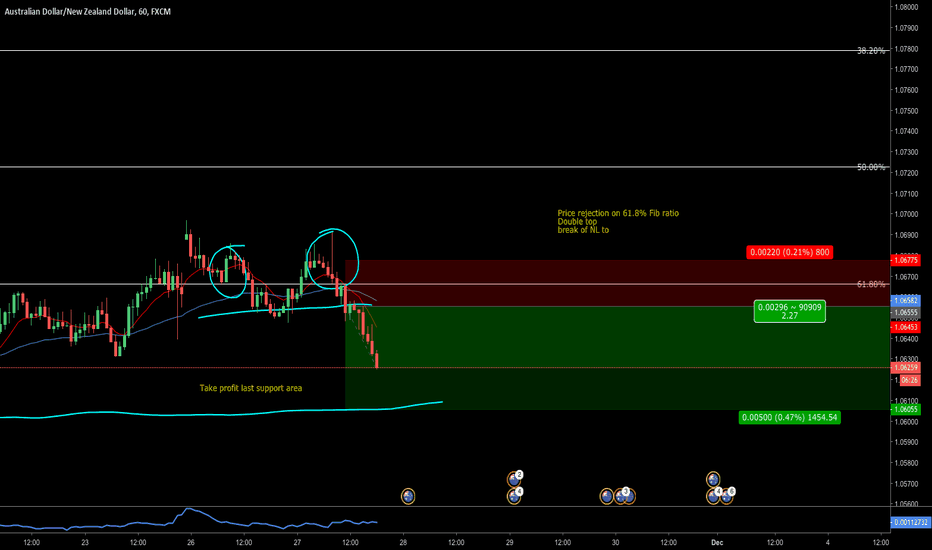This screenshot has height=550, width=932.
Task: Select the note 'Price rejection on 61.8% Fib ratio'
Action: click(x=618, y=213)
